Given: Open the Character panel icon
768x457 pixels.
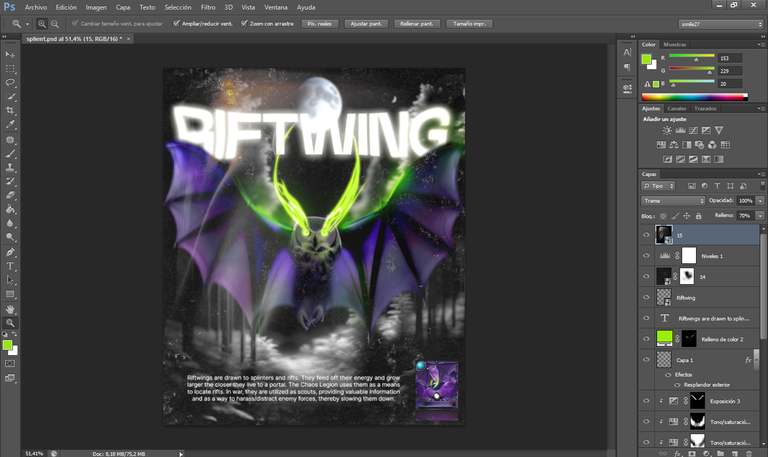Looking at the screenshot, I should [x=627, y=52].
